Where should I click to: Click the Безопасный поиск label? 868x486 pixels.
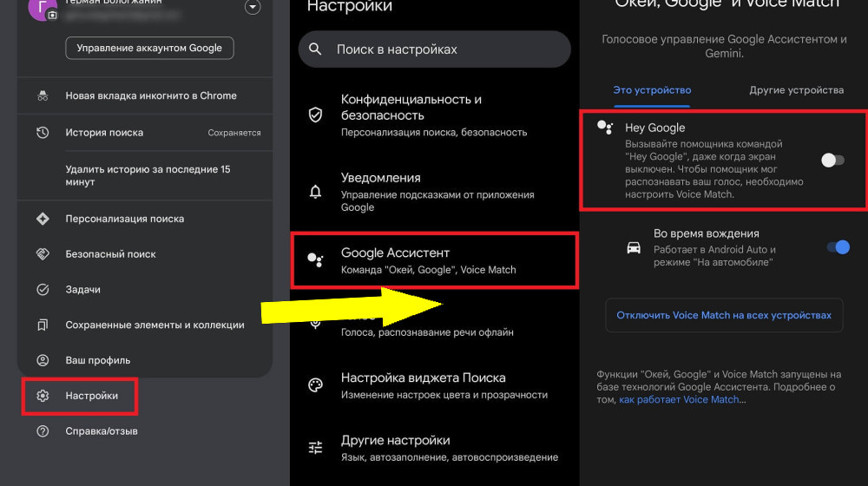click(x=111, y=254)
